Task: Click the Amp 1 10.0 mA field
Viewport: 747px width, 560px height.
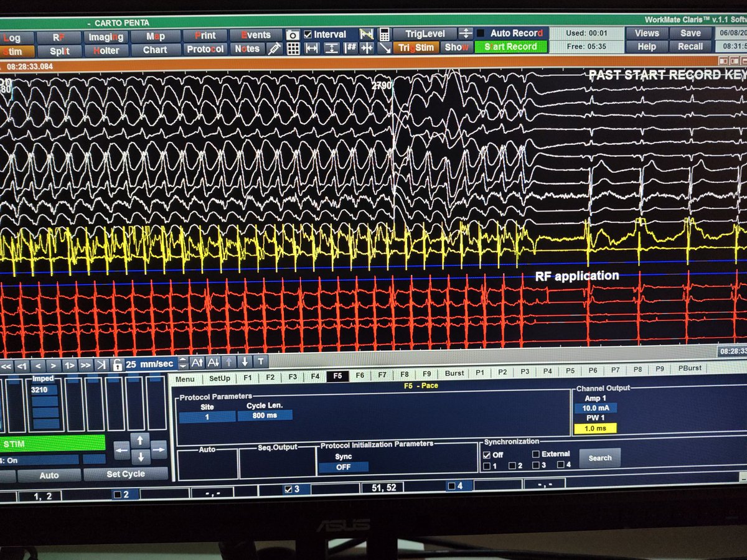Action: click(x=595, y=408)
